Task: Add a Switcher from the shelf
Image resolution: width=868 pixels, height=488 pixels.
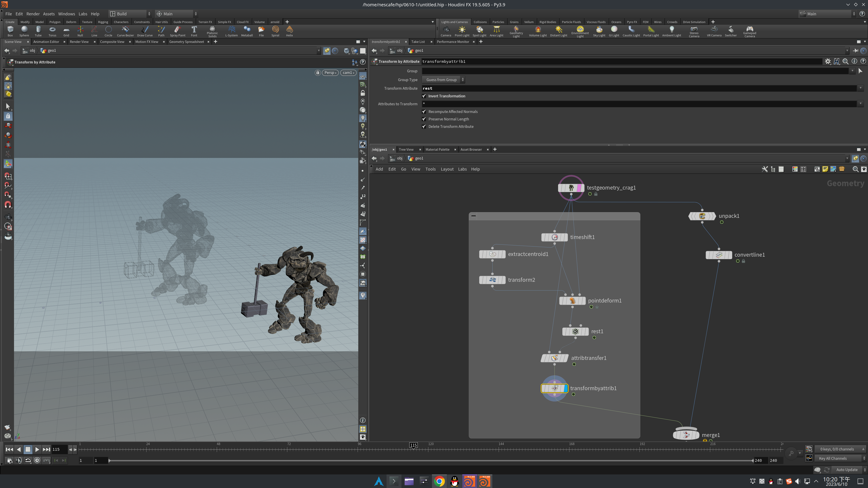Action: tap(731, 31)
